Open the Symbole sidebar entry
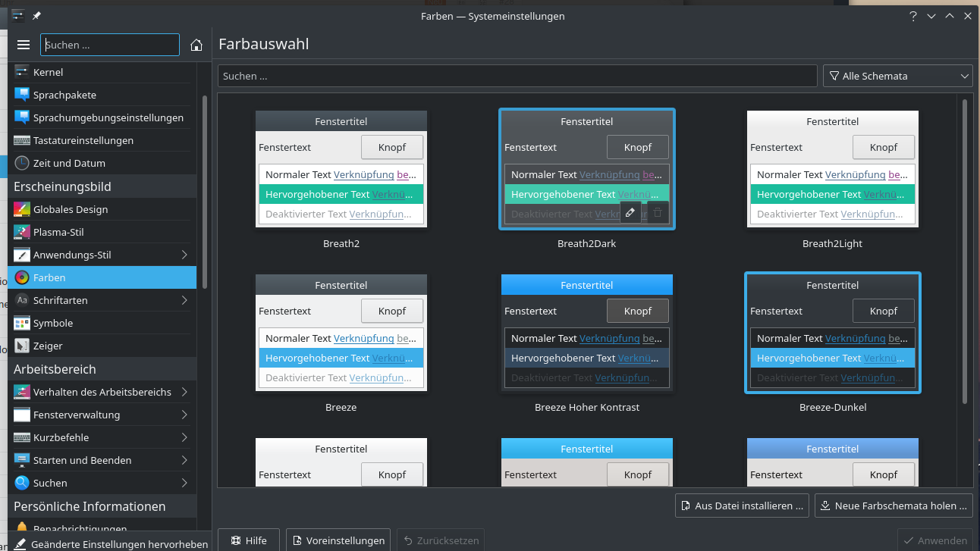This screenshot has height=551, width=980. (102, 323)
